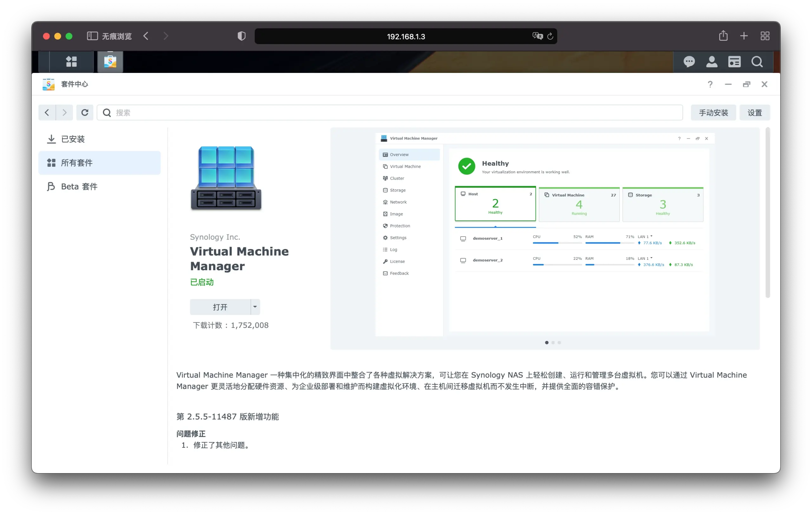Screen dimensions: 812x515
Task: Click macOS green fullscreen button
Action: point(69,36)
